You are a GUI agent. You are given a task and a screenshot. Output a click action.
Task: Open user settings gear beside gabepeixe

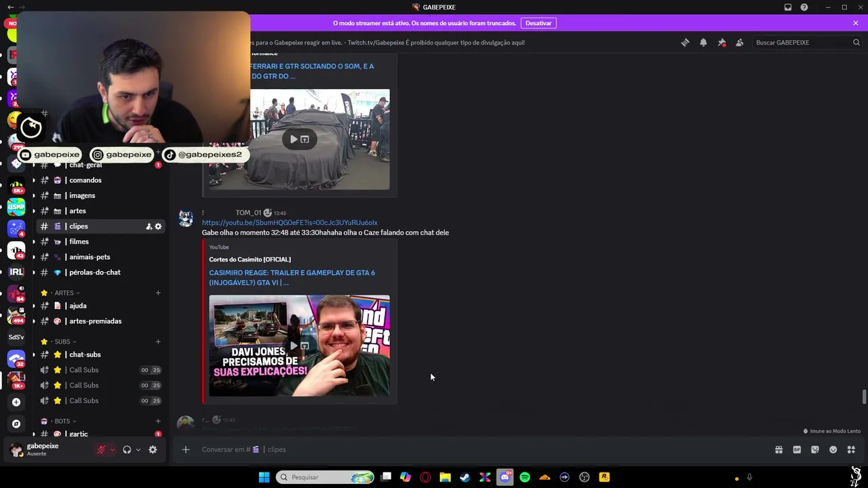(x=153, y=449)
